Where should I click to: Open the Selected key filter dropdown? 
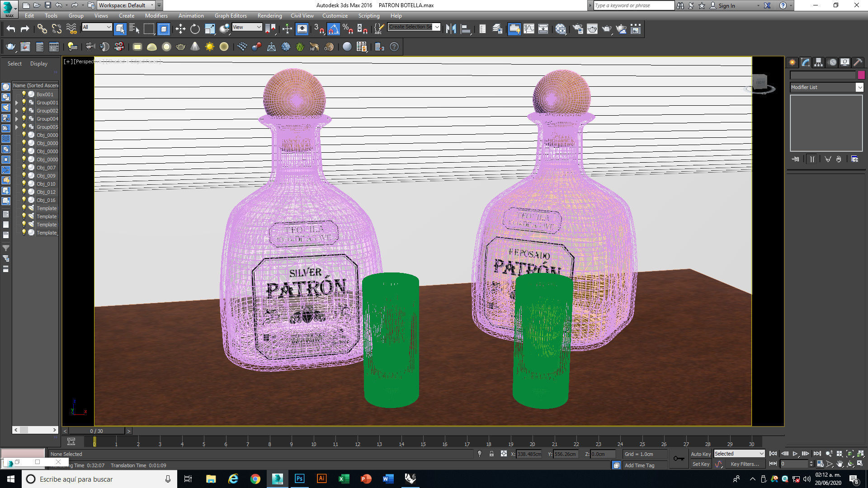[739, 454]
